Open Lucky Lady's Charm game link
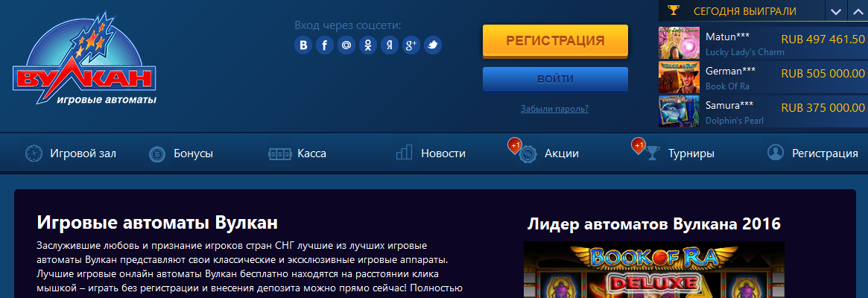Screen dimensions: 868x298 tap(744, 53)
